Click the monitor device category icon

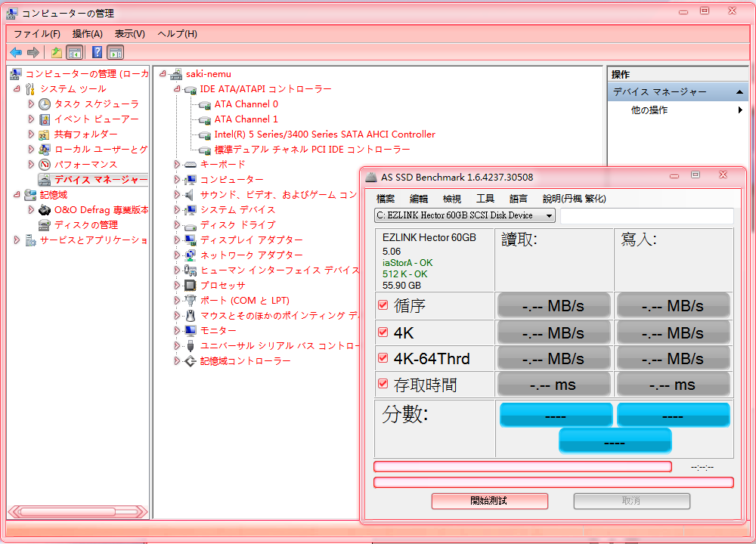coord(191,331)
